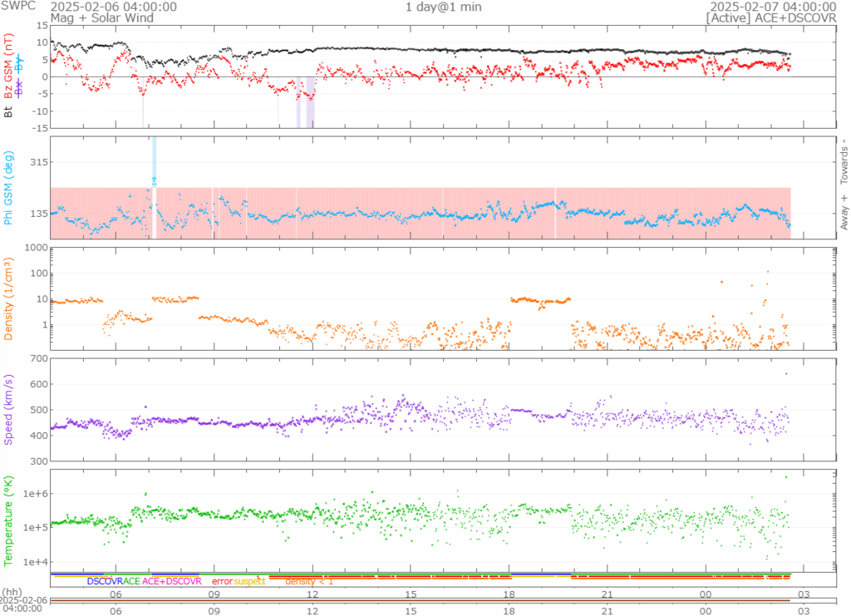The width and height of the screenshot is (851, 616).
Task: Click the 'density < 1' legend label
Action: pos(309,581)
